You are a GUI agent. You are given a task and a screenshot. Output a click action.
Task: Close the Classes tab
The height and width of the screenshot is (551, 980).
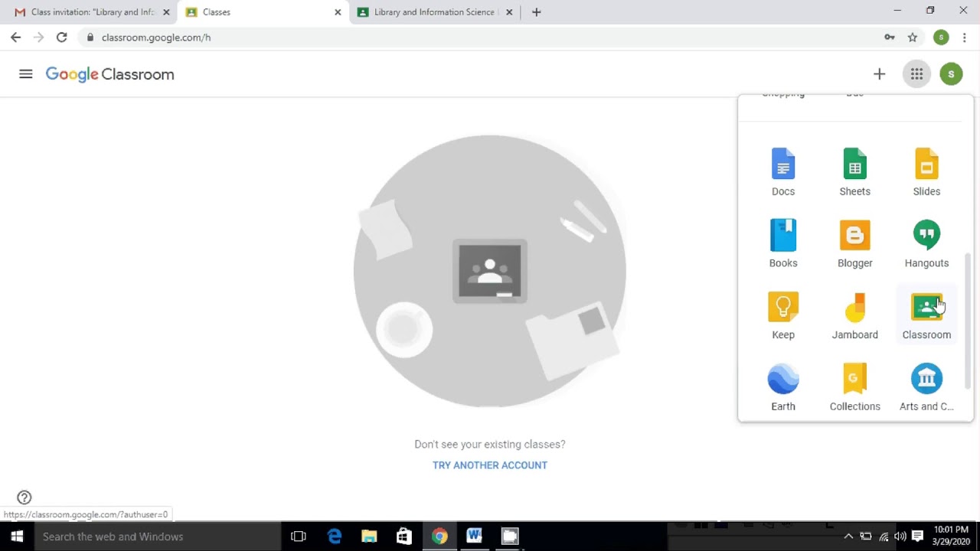pos(338,12)
